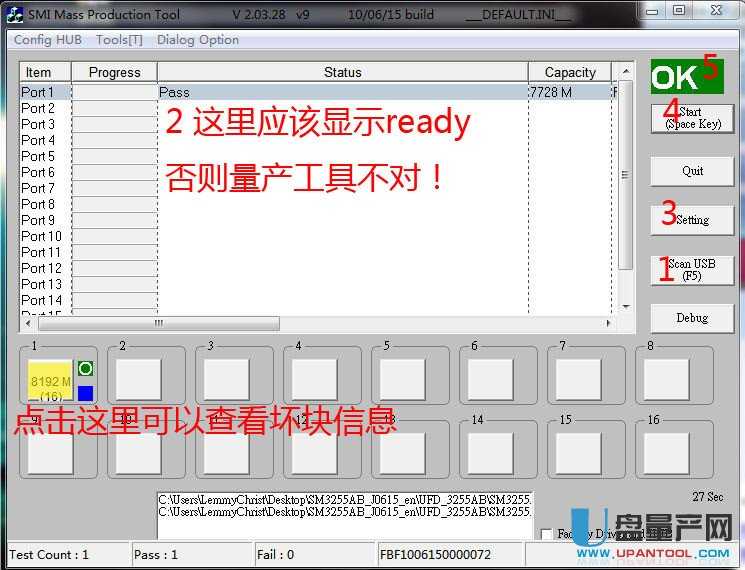Click the blue square indicator in slot 1
This screenshot has width=745, height=570.
pos(85,393)
